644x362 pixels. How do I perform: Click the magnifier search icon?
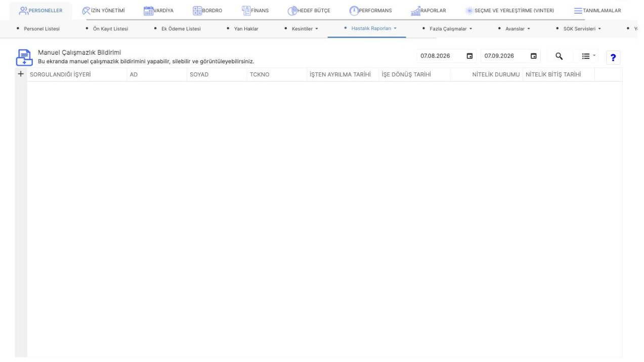pos(560,56)
